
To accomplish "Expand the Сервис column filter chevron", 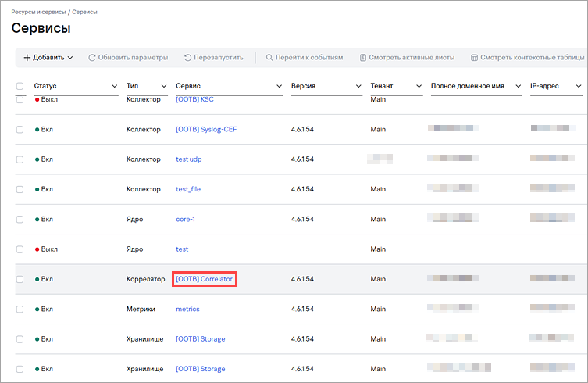I will [x=279, y=86].
